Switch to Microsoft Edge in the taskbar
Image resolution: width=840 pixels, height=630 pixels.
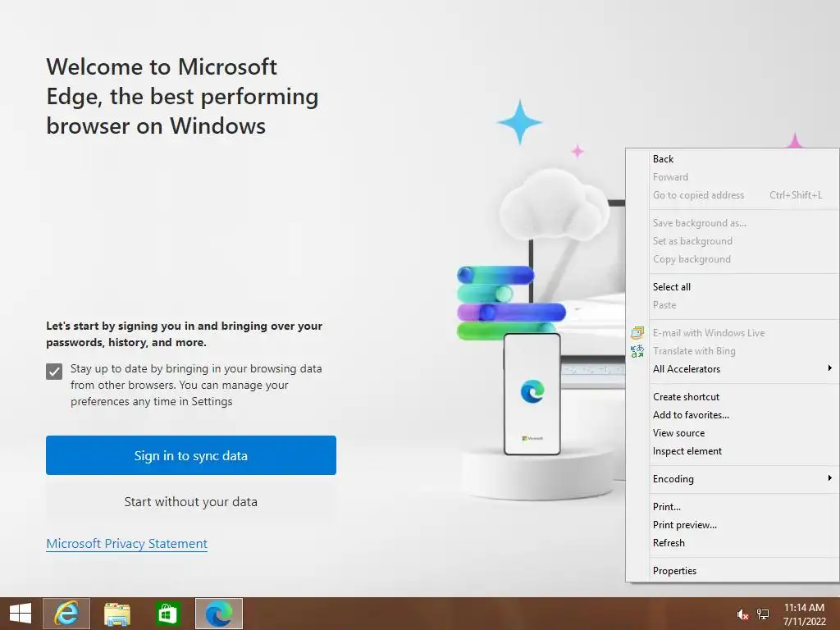click(x=218, y=614)
